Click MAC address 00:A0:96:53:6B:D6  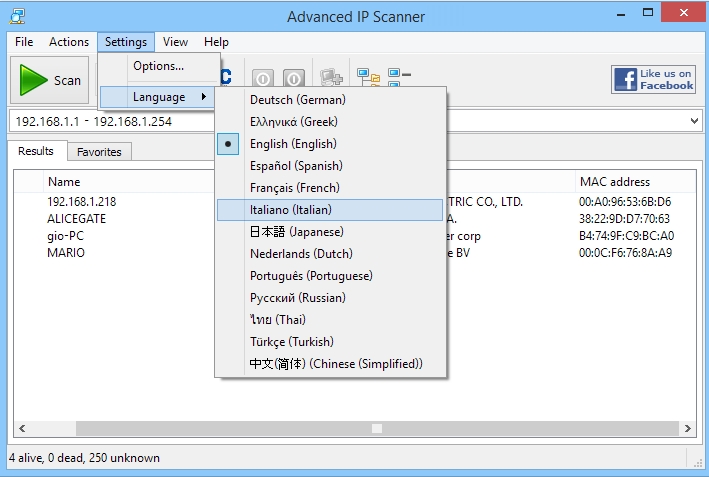[x=625, y=202]
